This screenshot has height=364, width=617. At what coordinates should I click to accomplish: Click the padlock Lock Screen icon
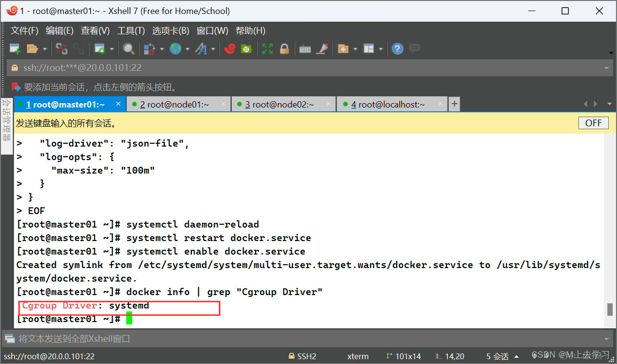tap(284, 49)
